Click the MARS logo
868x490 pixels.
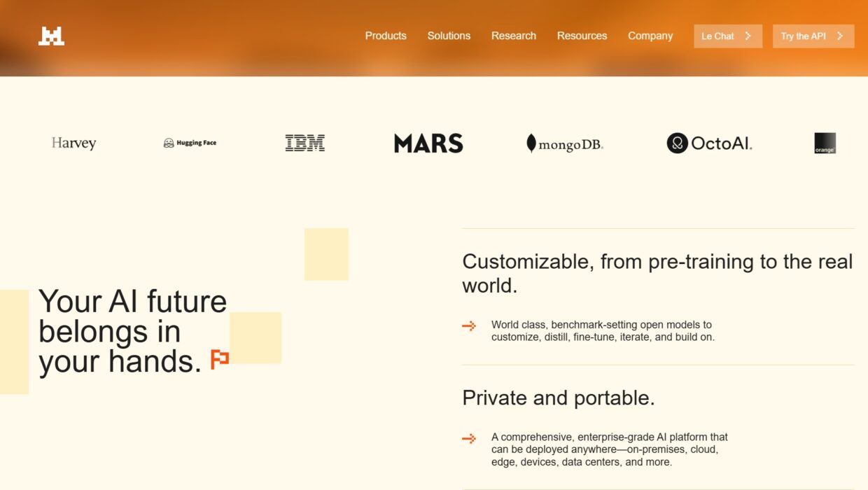pos(428,143)
